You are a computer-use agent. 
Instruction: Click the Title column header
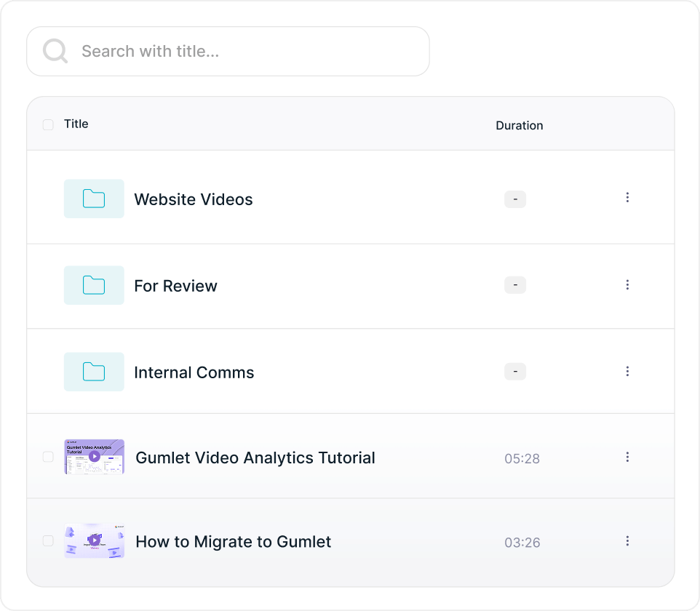coord(76,124)
